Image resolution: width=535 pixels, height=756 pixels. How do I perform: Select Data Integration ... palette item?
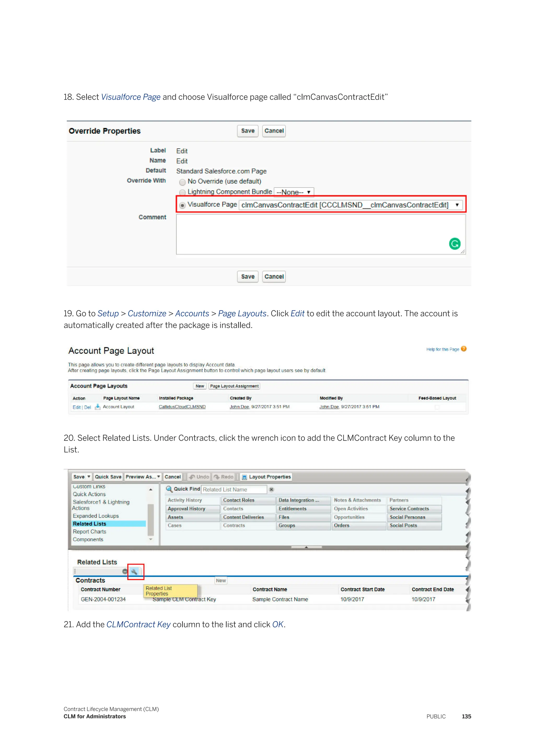point(303,500)
